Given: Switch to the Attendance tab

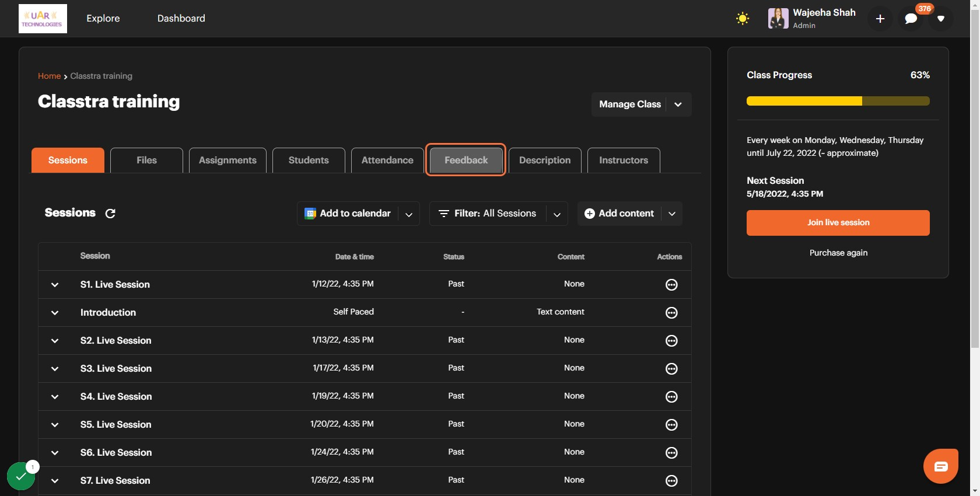Looking at the screenshot, I should tap(387, 160).
